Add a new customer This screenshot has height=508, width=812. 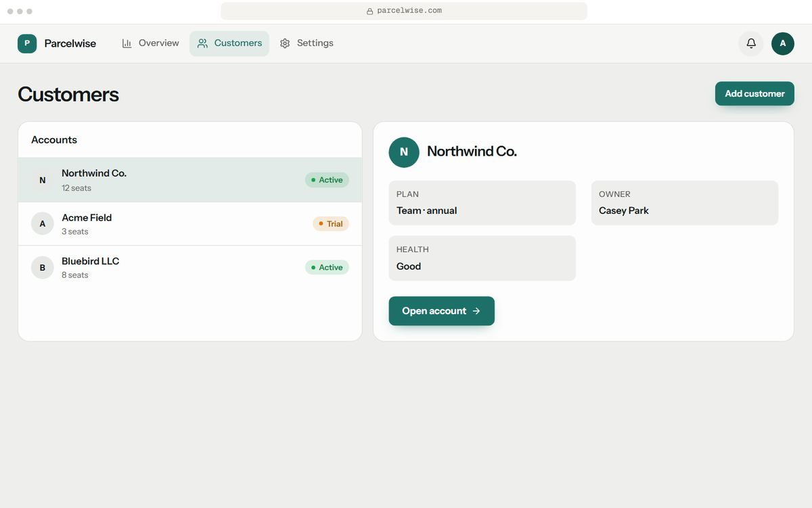(754, 93)
